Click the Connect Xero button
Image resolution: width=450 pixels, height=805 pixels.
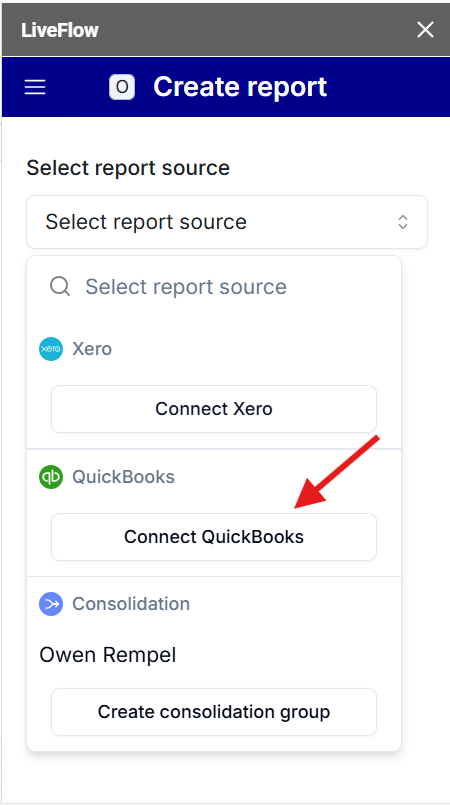click(214, 409)
